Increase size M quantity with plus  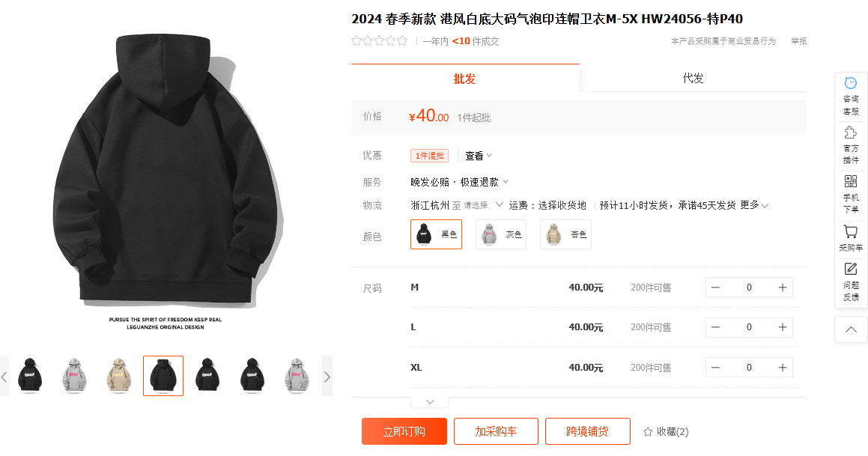[x=782, y=288]
